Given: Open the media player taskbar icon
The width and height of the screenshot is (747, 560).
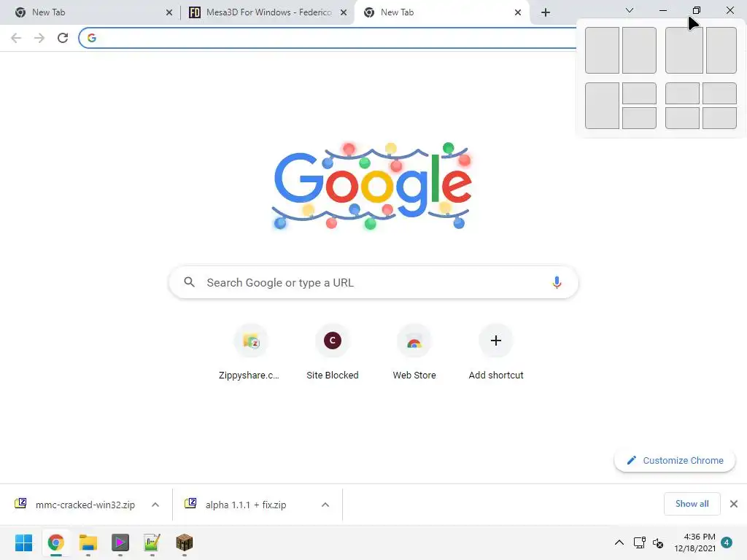Looking at the screenshot, I should coord(120,542).
